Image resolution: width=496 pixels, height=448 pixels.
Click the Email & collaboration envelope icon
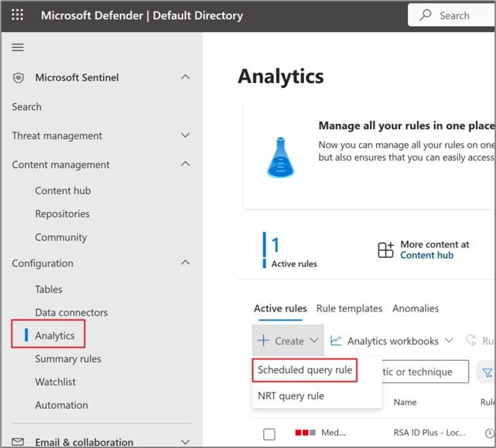point(18,443)
